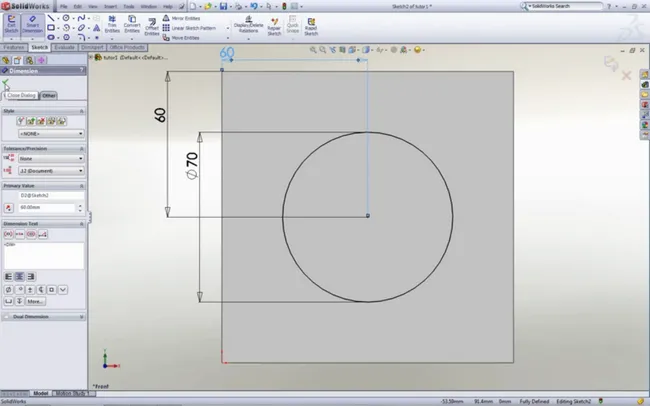Open Tolerance type dropdown showing None

tap(51, 158)
